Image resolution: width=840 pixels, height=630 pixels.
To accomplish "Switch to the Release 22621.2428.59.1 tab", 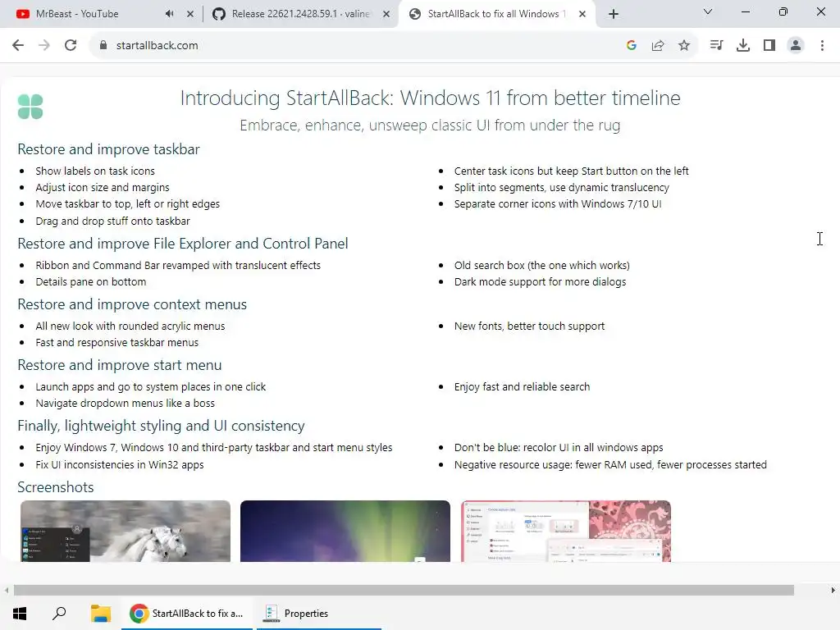I will coord(300,14).
